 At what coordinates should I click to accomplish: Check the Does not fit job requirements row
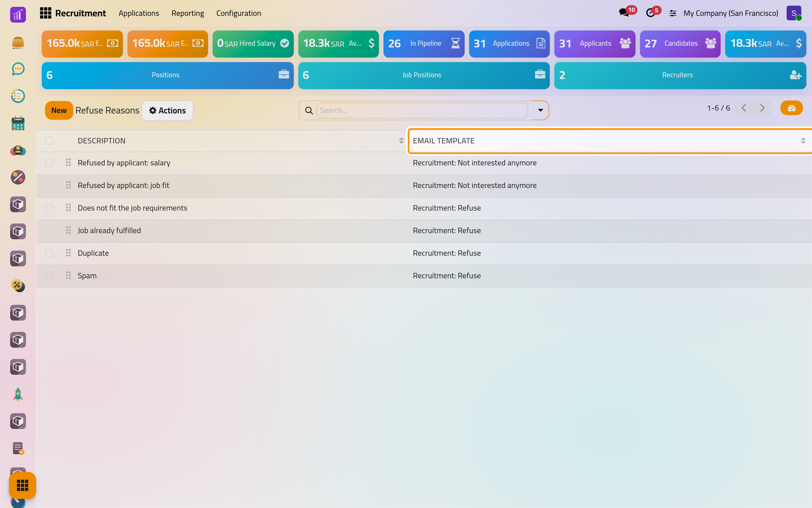coord(49,208)
